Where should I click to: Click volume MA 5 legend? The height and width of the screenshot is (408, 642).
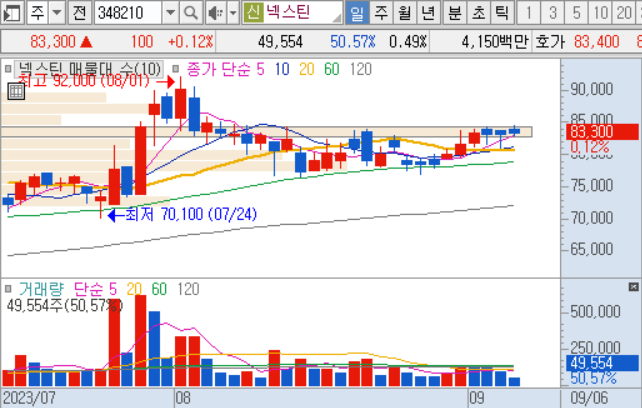113,289
